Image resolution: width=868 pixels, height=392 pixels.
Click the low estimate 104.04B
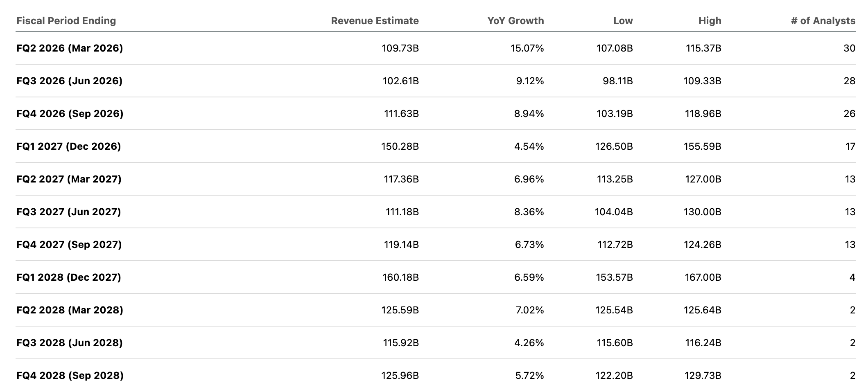click(614, 212)
